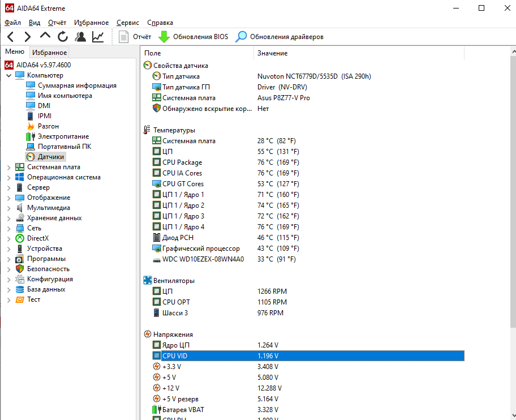Click Обновления драйверов button text

287,37
